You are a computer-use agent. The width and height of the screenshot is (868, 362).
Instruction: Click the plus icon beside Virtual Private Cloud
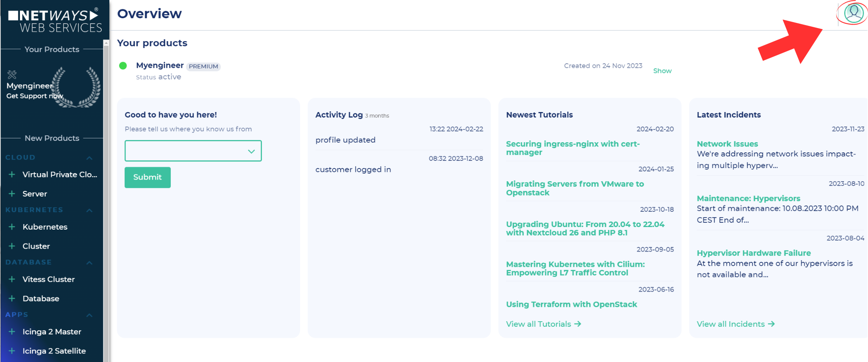pyautogui.click(x=12, y=174)
